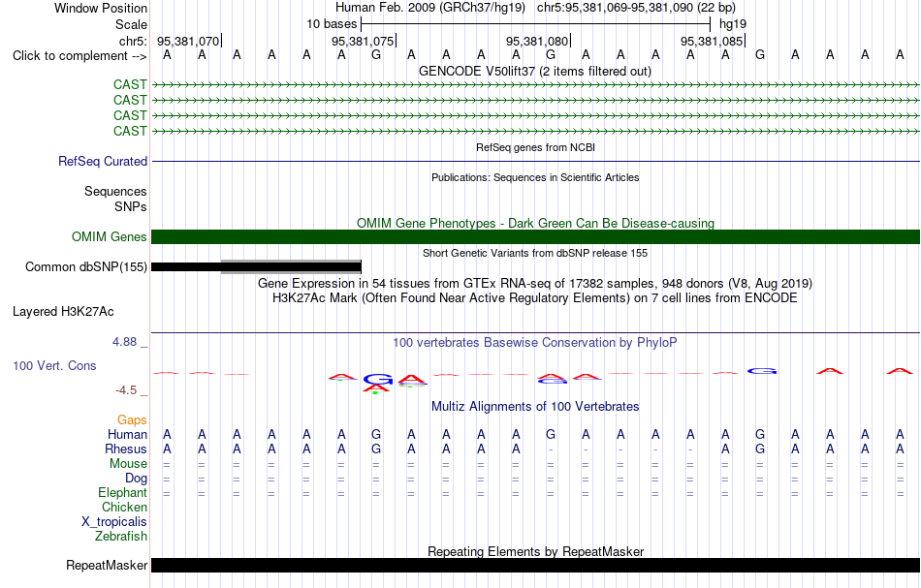921x588 pixels.
Task: Click the black RepeatMasker bar
Action: click(x=535, y=565)
